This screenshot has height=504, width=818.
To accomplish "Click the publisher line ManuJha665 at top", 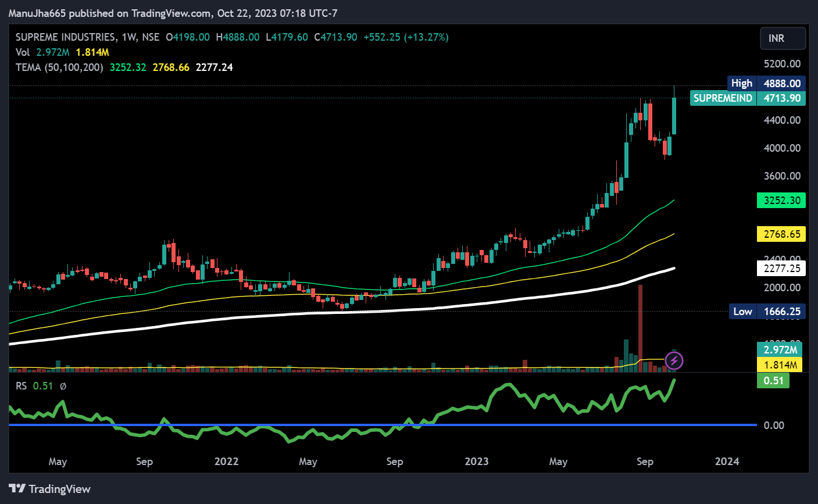I will [x=173, y=13].
